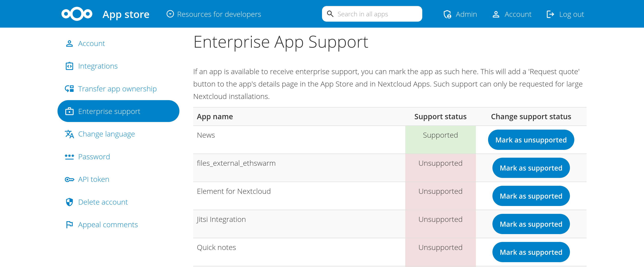Click the API token key icon
The image size is (644, 267).
[69, 179]
